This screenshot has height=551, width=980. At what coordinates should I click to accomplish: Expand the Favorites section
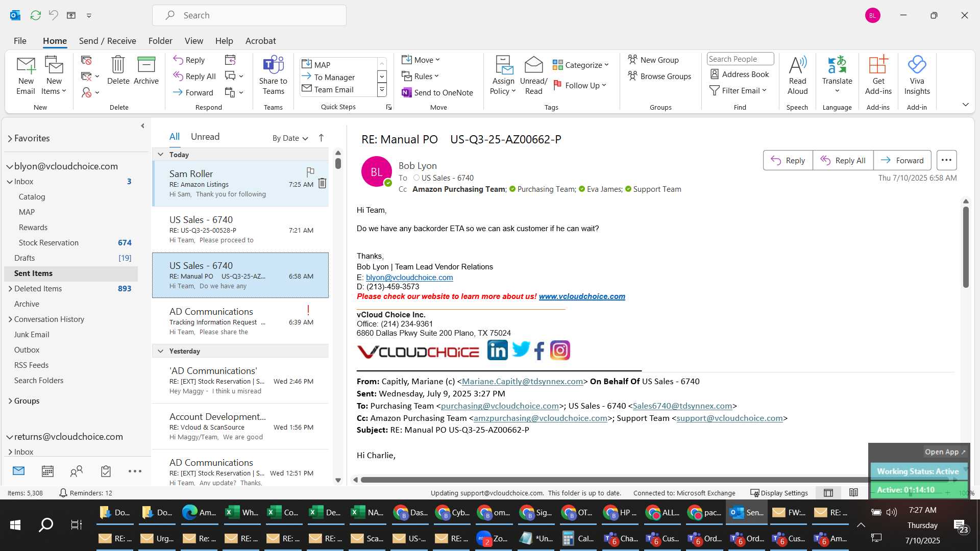(10, 138)
